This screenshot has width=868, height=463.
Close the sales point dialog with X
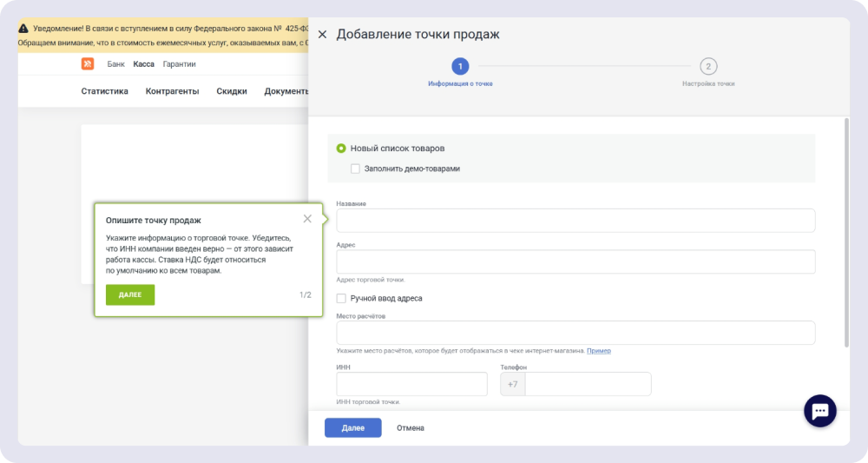(x=322, y=35)
